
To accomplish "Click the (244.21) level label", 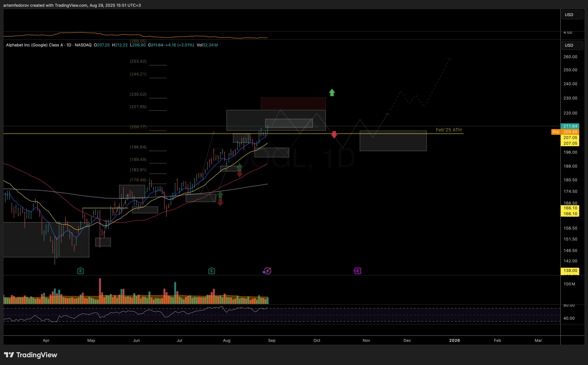I will 138,74.
